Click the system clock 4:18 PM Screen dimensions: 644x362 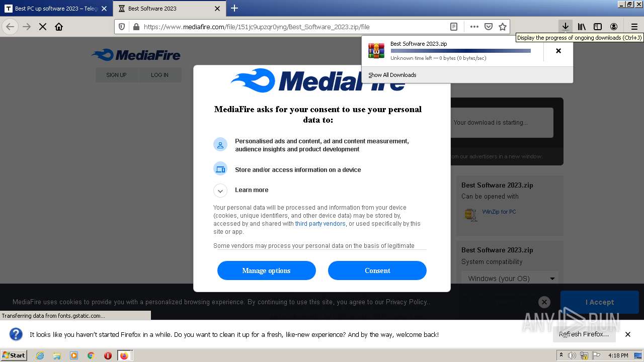(x=618, y=355)
